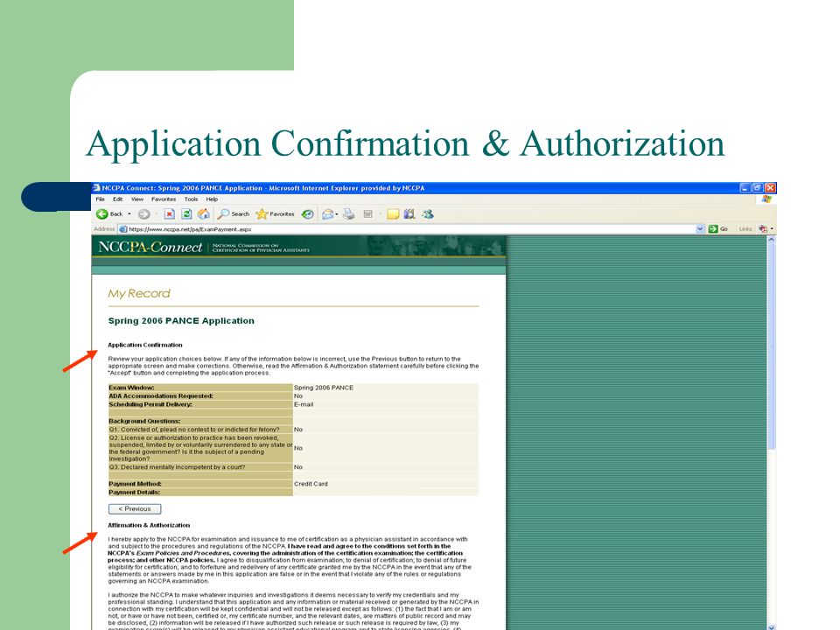The image size is (840, 630).
Task: Click 'ADA Accommodations Requested:' label
Action: (161, 396)
